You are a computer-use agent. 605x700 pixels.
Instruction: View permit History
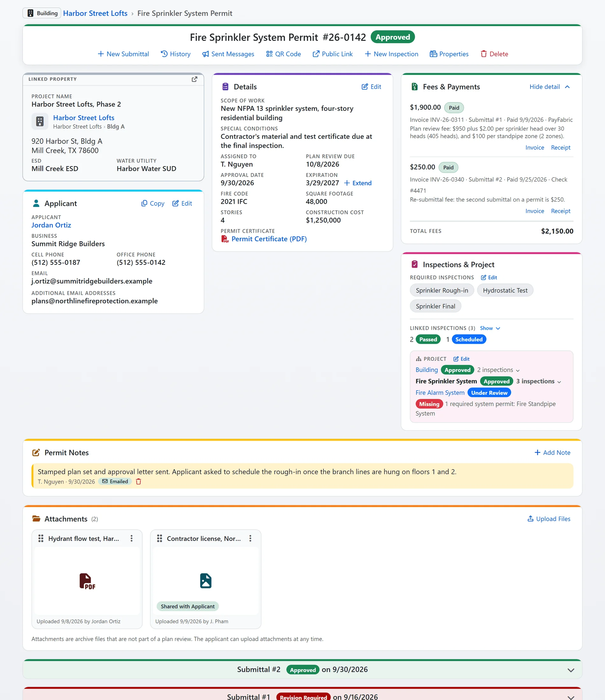[175, 54]
